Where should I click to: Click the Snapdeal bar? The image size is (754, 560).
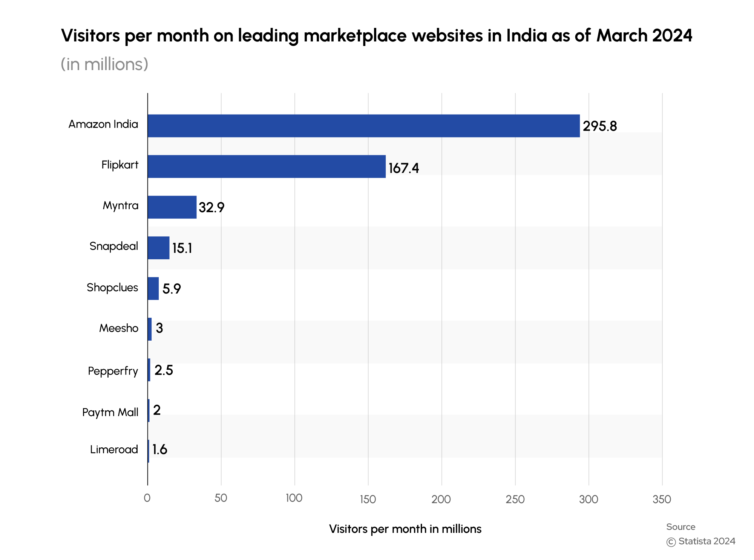tap(158, 248)
